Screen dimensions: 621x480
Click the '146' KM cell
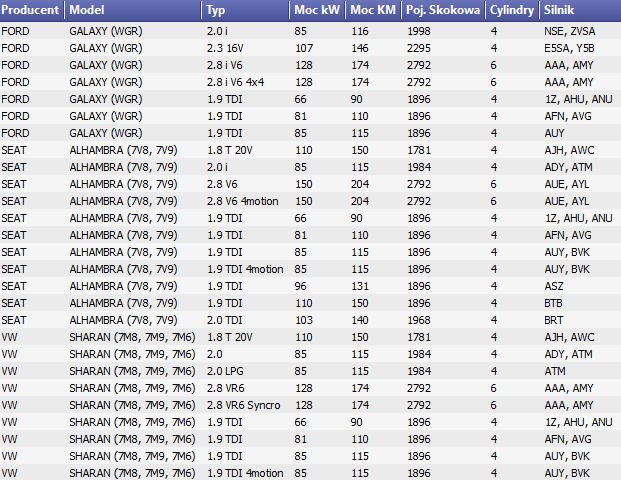360,48
